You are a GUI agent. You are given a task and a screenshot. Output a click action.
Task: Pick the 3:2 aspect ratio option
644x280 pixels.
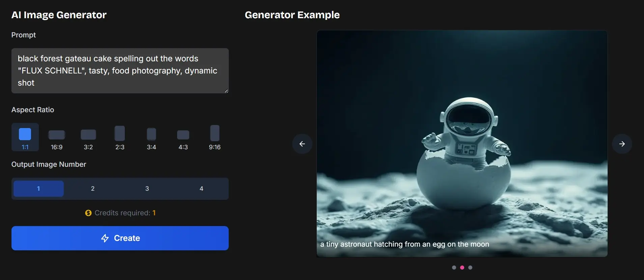[88, 135]
